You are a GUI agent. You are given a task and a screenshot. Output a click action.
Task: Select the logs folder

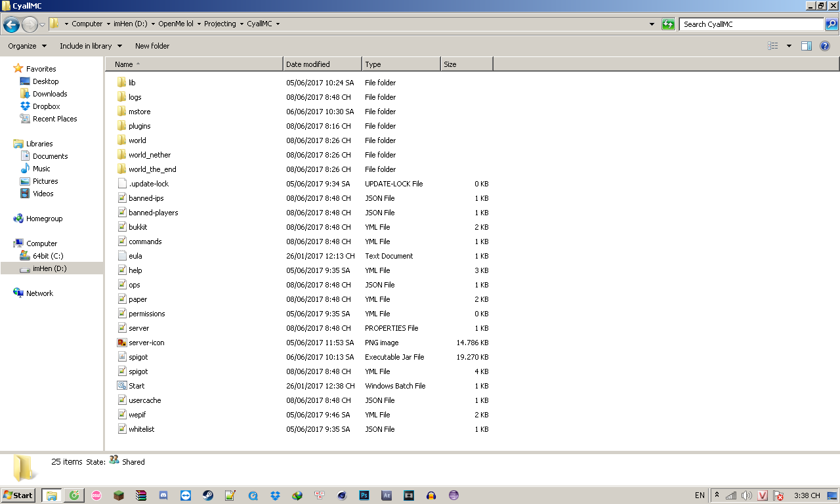[x=129, y=97]
